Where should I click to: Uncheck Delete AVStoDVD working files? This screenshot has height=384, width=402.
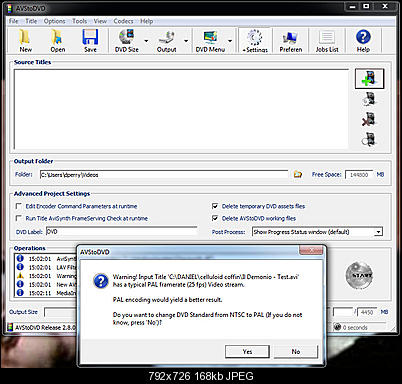click(215, 218)
